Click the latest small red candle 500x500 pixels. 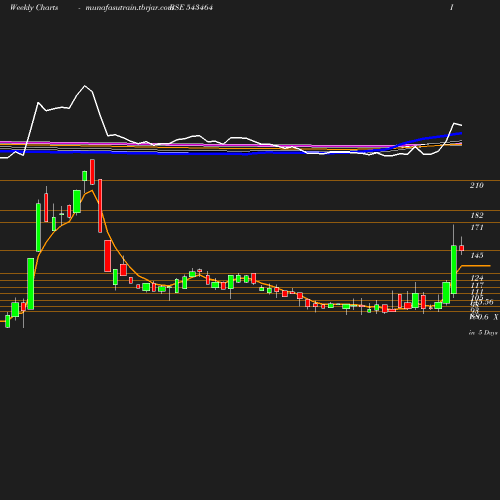pos(462,248)
